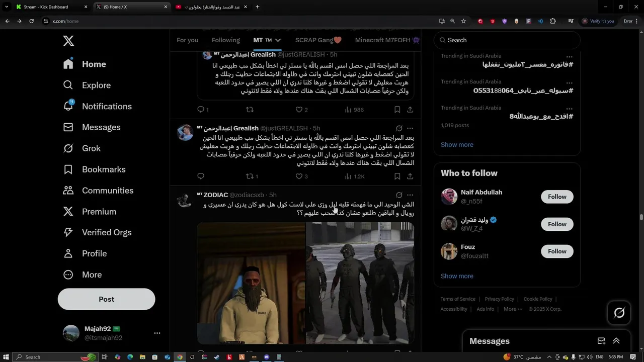The image size is (644, 362).
Task: Open Discord from the Windows taskbar
Action: click(267, 357)
